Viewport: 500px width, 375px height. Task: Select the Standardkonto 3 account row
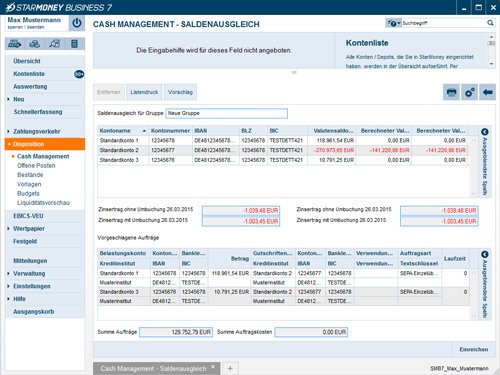[283, 160]
